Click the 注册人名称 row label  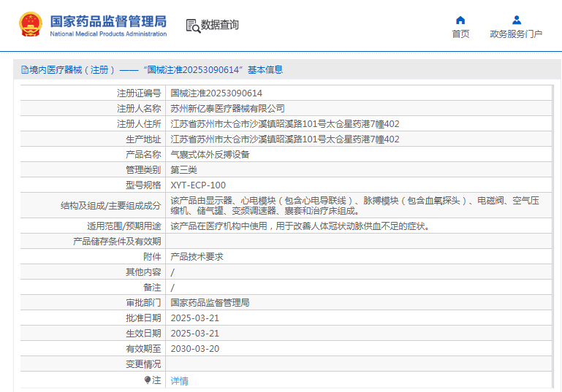click(139, 109)
